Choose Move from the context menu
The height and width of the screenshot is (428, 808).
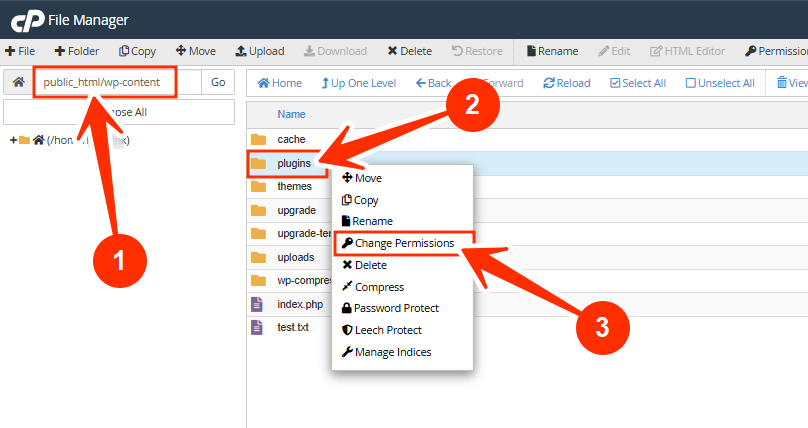362,178
